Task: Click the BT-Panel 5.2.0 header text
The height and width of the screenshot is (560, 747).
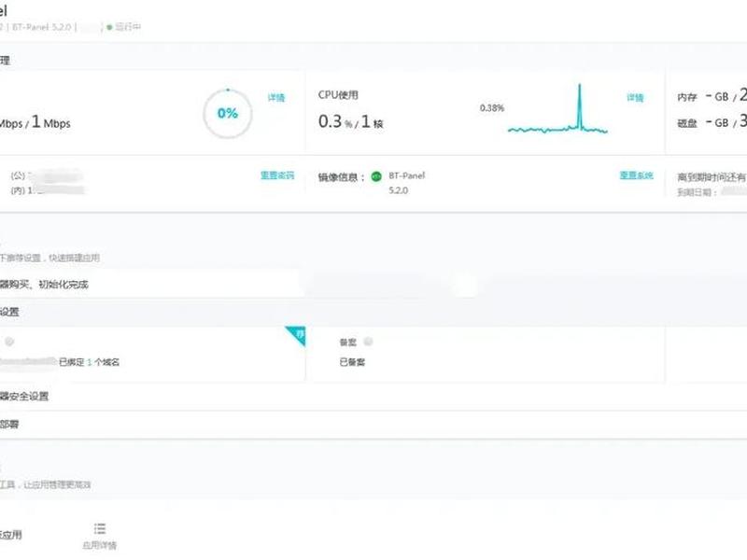Action: coord(41,27)
